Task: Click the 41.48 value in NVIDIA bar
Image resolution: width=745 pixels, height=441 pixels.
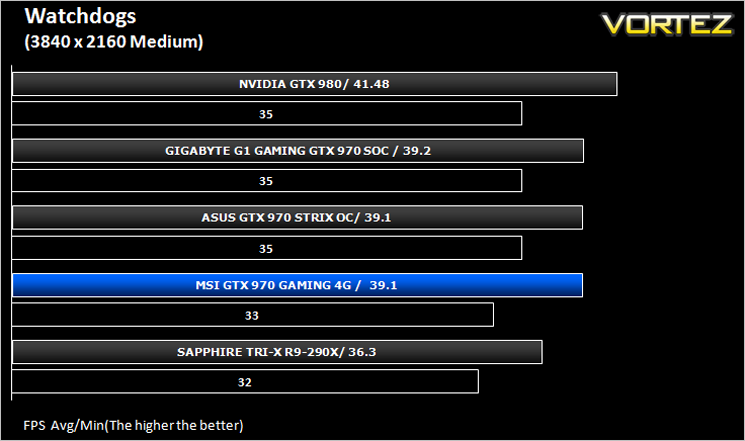Action: [x=371, y=84]
